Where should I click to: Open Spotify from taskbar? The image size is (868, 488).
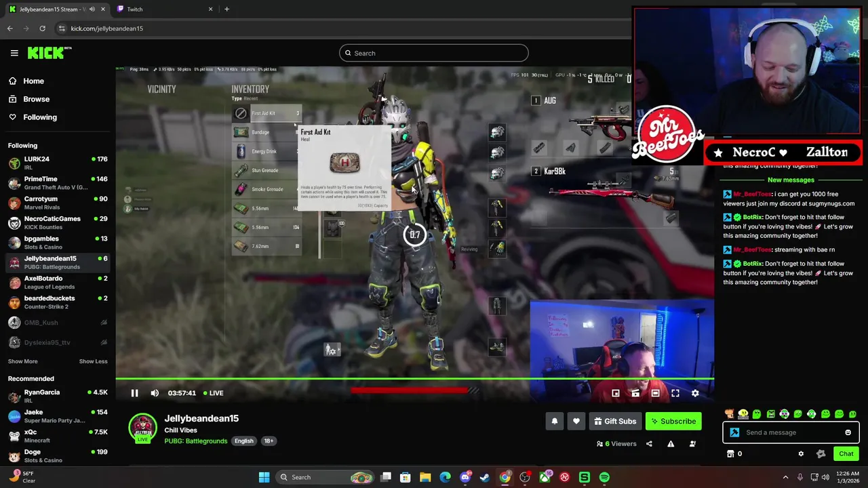tap(604, 477)
